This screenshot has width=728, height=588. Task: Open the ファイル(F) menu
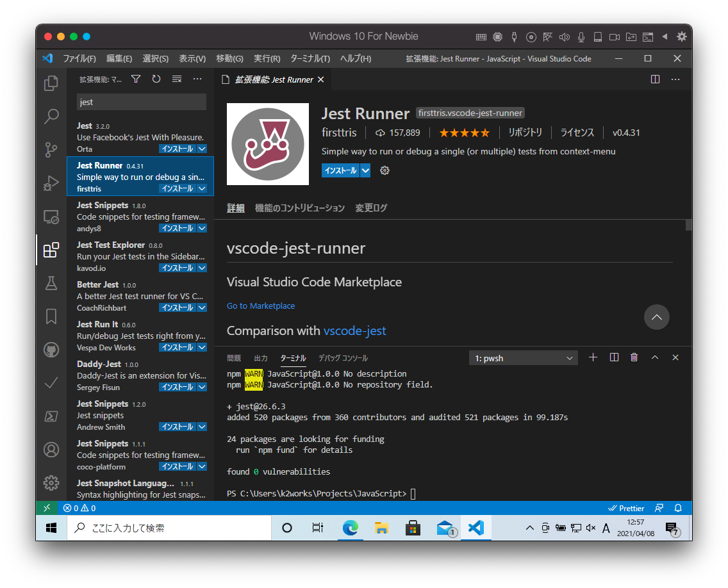[79, 58]
